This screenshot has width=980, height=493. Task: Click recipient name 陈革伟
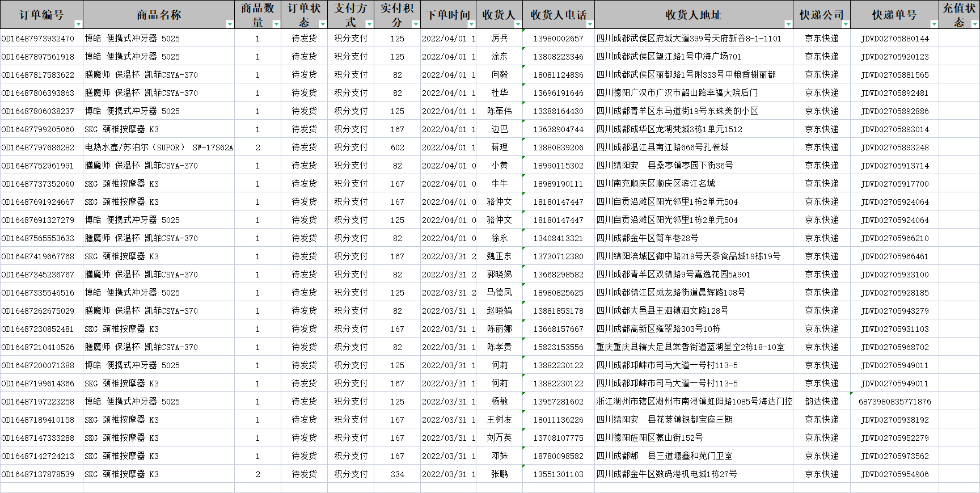click(500, 111)
